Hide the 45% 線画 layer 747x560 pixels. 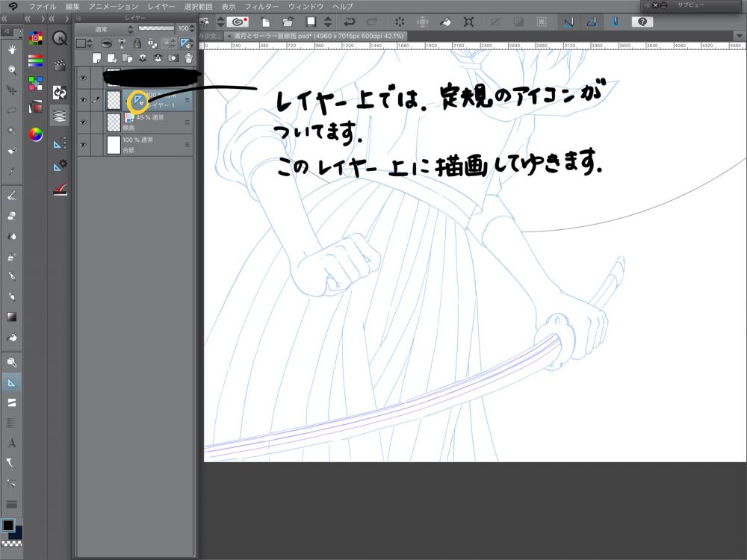pyautogui.click(x=83, y=122)
